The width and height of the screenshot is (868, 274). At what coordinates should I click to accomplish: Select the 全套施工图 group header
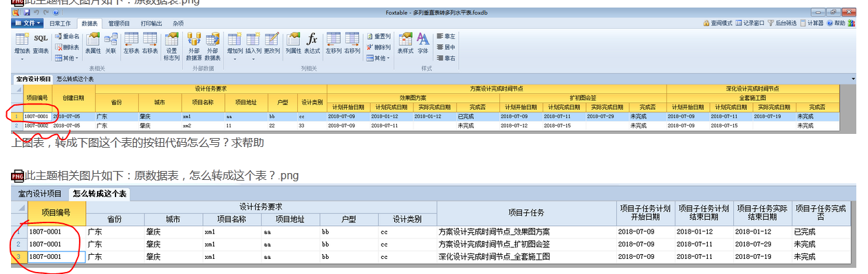click(753, 98)
